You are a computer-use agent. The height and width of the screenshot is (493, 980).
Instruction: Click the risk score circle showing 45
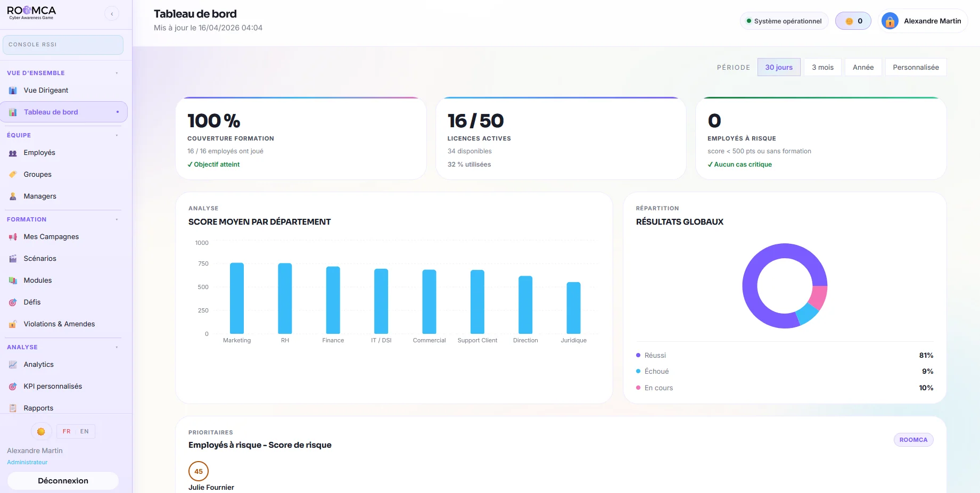click(x=199, y=471)
